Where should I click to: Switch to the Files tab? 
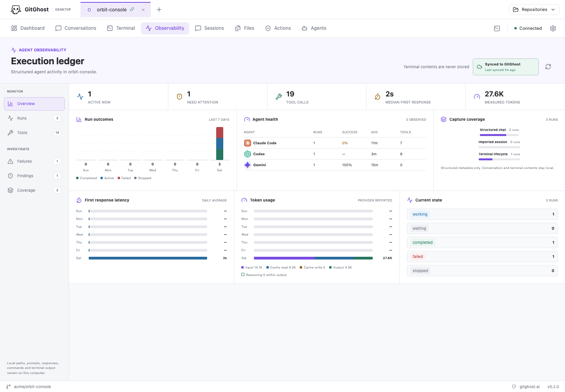click(244, 28)
